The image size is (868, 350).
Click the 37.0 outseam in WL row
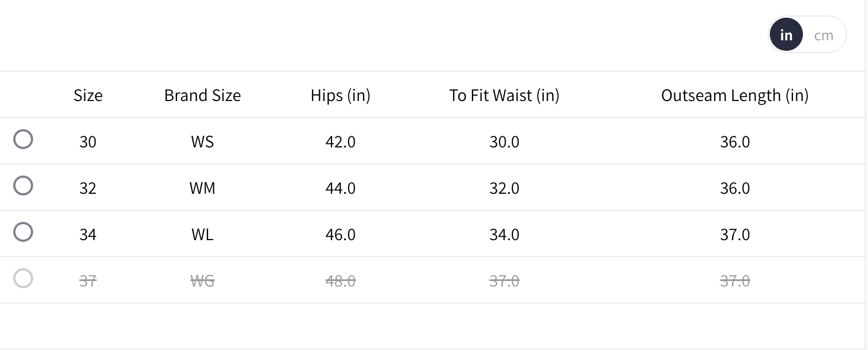pos(735,235)
